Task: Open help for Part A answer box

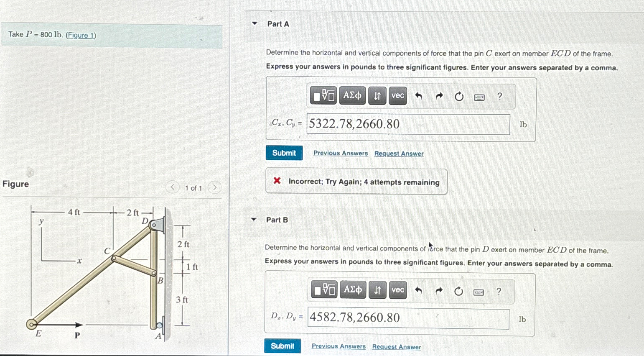Action: (499, 96)
